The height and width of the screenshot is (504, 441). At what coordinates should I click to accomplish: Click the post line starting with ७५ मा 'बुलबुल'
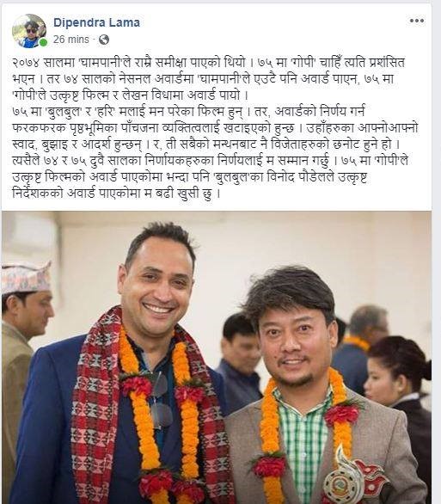pyautogui.click(x=189, y=112)
